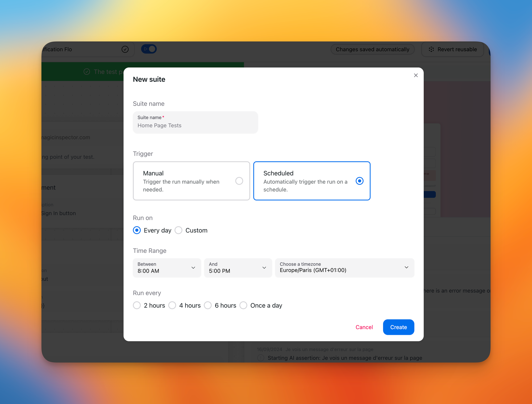Click the Suite name input field
The height and width of the screenshot is (404, 532).
pyautogui.click(x=195, y=122)
